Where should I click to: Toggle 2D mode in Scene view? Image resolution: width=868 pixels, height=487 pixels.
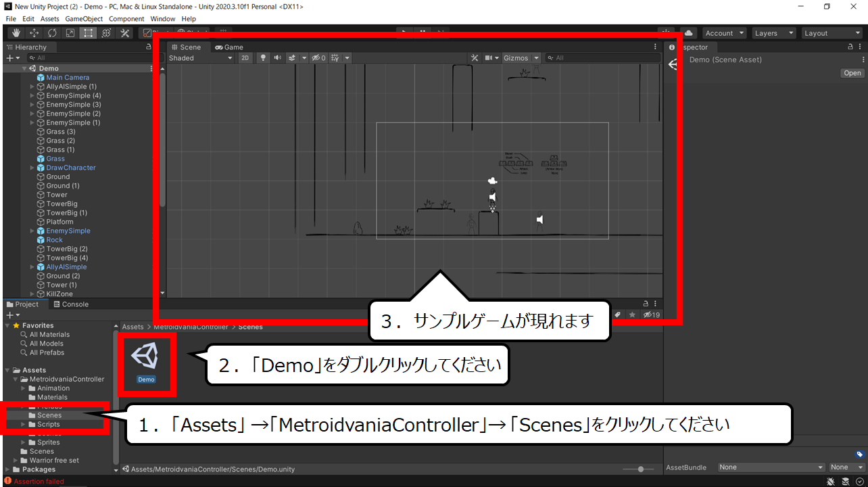[245, 58]
